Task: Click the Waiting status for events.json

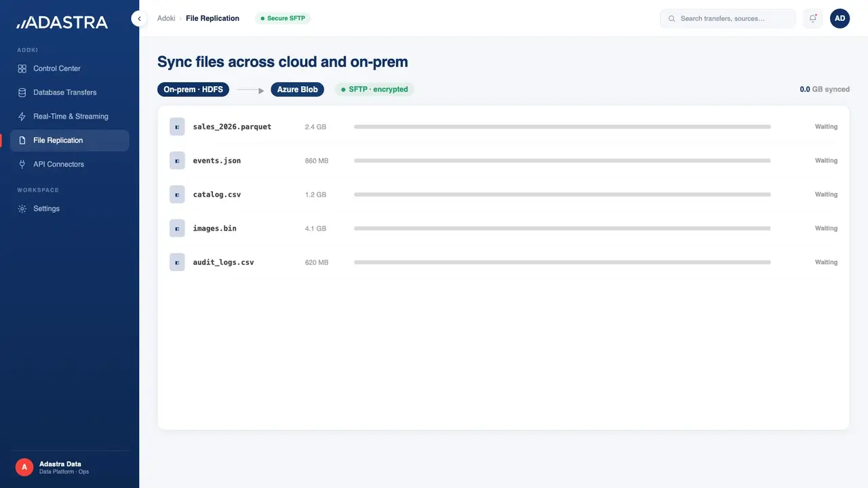Action: click(x=826, y=161)
